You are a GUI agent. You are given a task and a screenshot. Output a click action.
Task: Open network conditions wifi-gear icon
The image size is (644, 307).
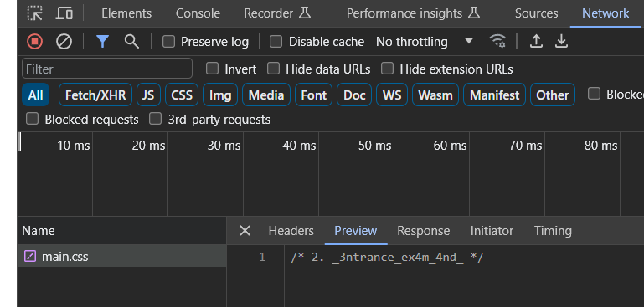click(497, 42)
